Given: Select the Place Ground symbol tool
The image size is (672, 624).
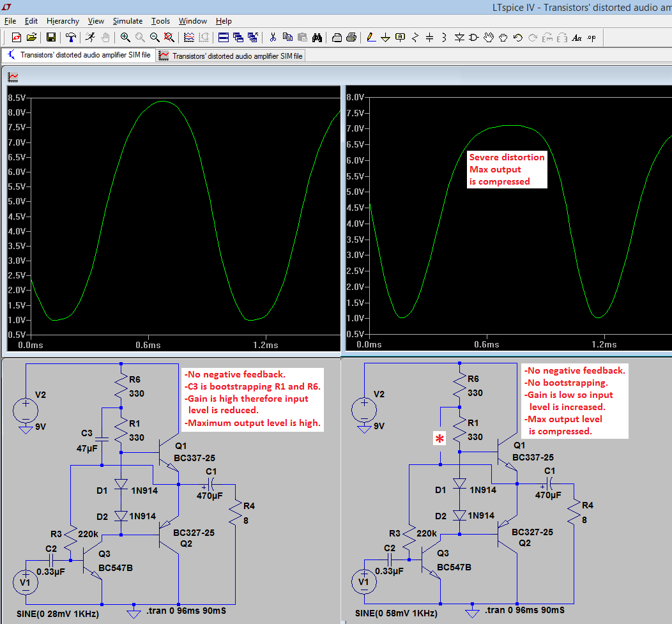Looking at the screenshot, I should pos(386,38).
